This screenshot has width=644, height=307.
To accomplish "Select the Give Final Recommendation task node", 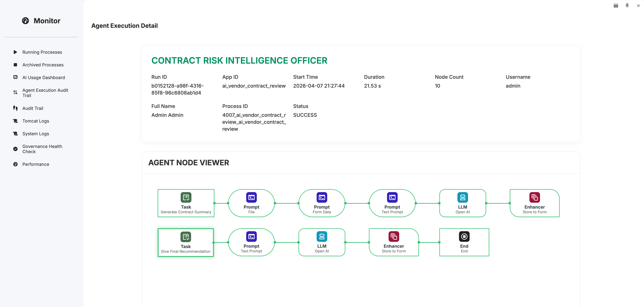I will tap(186, 242).
